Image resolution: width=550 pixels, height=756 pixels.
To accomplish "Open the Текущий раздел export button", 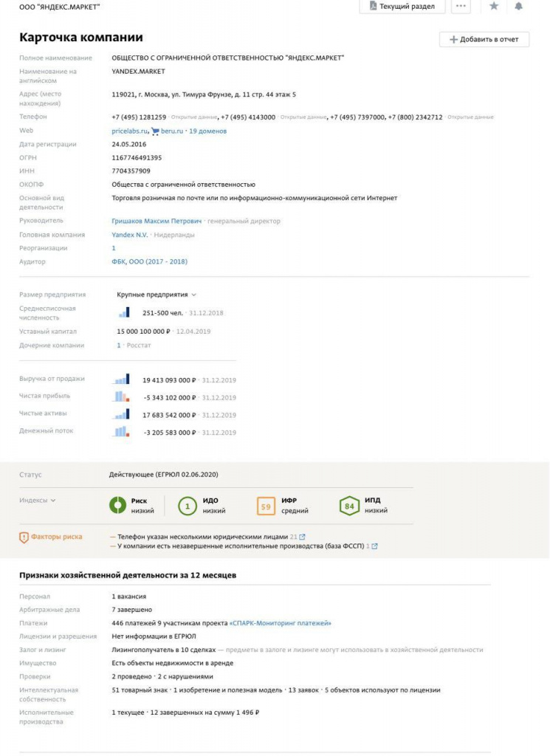I will (402, 6).
